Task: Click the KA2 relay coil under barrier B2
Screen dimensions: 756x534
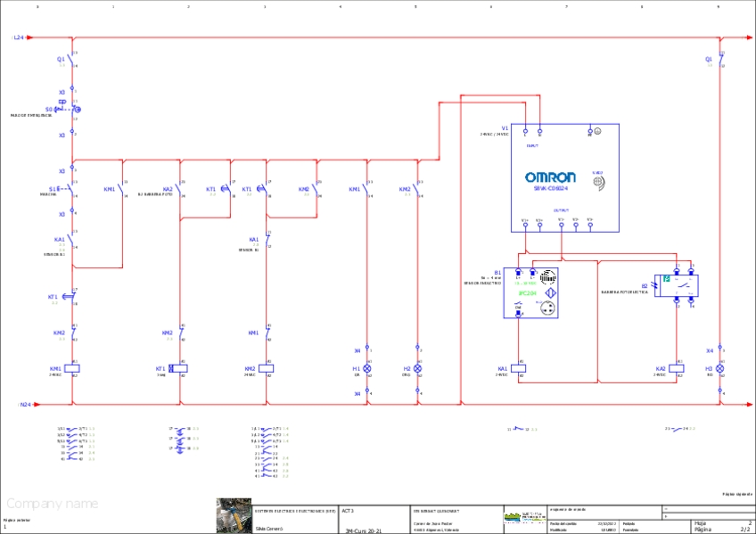Action: (677, 368)
